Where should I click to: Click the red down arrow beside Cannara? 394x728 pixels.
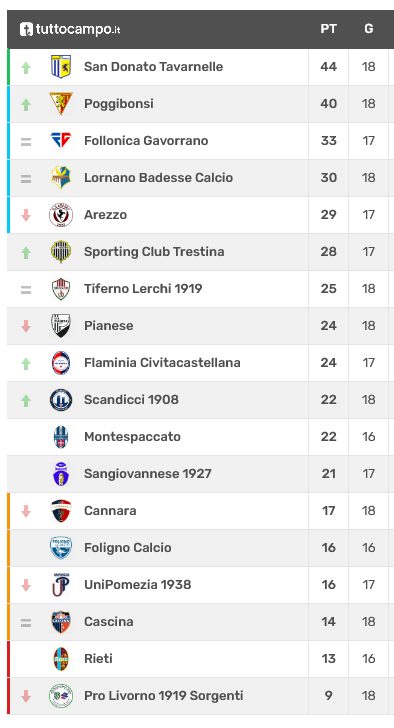tap(26, 511)
